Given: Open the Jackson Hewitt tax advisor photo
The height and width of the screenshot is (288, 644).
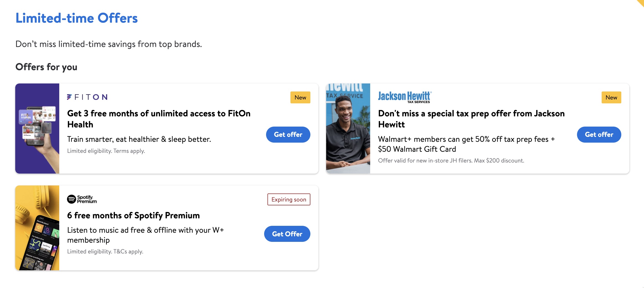Looking at the screenshot, I should click(x=348, y=129).
